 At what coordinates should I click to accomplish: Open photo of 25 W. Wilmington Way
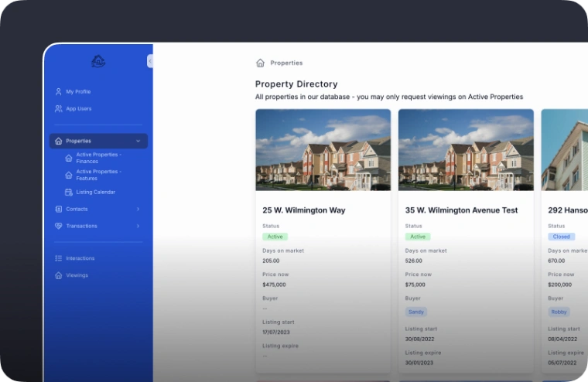pos(323,150)
